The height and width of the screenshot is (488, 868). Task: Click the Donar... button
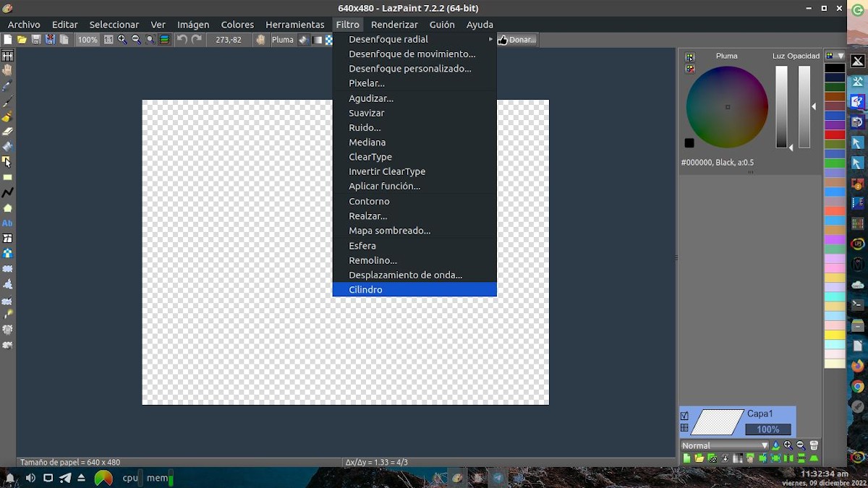click(517, 40)
